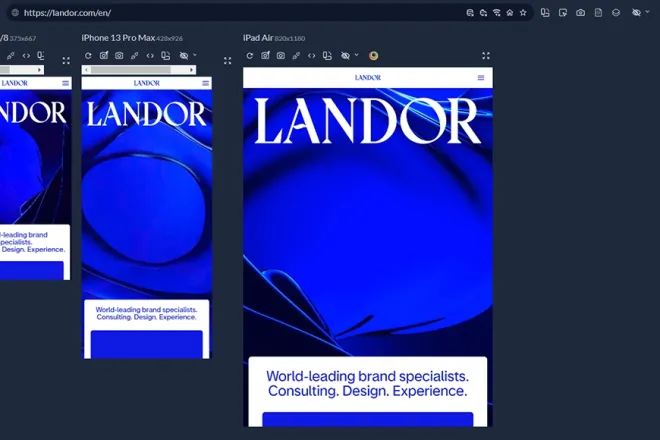Capture full-page screenshot of iPad Air
660x440 pixels.
point(265,56)
